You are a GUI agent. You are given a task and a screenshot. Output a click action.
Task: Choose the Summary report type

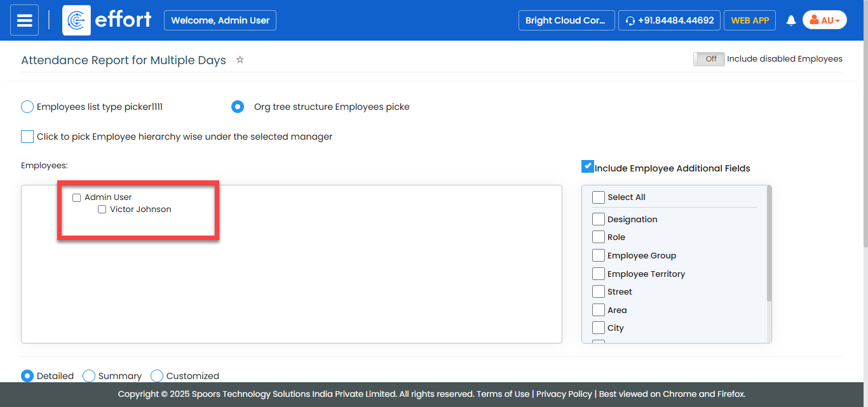point(90,376)
